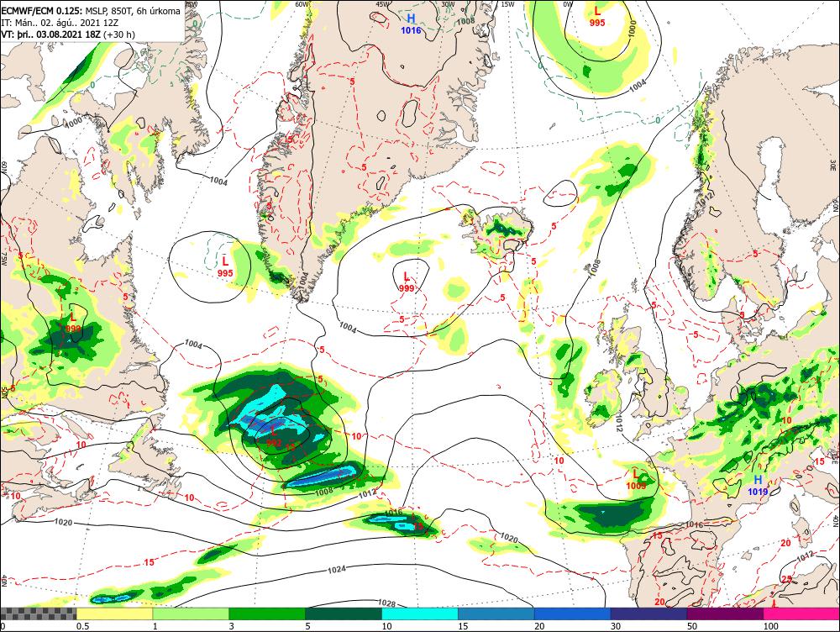This screenshot has width=840, height=632.
Task: Click the 30W longitude label at the top
Action: (448, 3)
